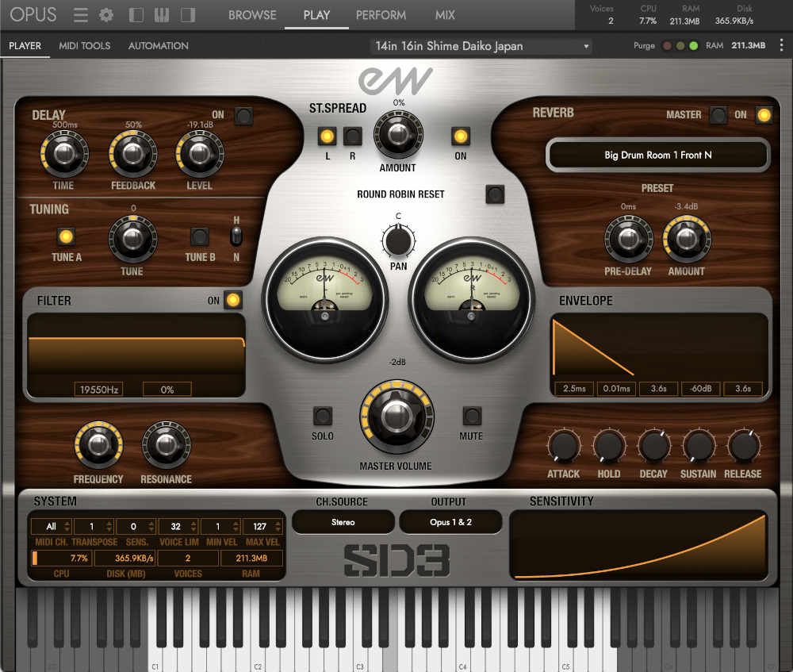Screen dimensions: 793x672
Task: Open the 14in 16in Shime Daiko Japan instrument dropdown
Action: click(481, 46)
